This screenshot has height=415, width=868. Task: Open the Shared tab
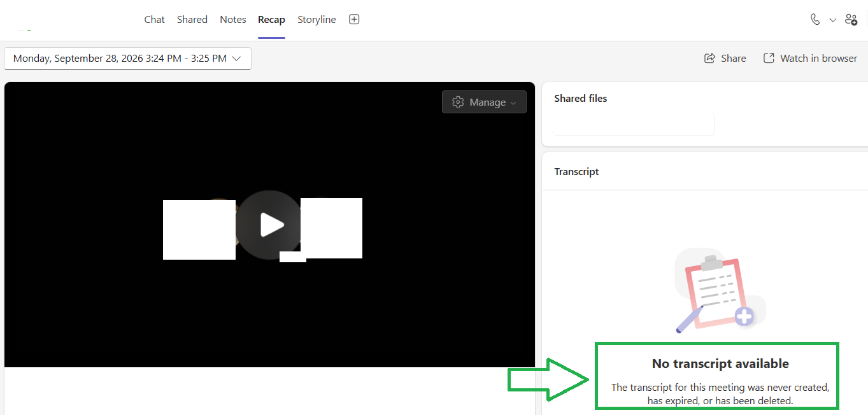(x=192, y=20)
